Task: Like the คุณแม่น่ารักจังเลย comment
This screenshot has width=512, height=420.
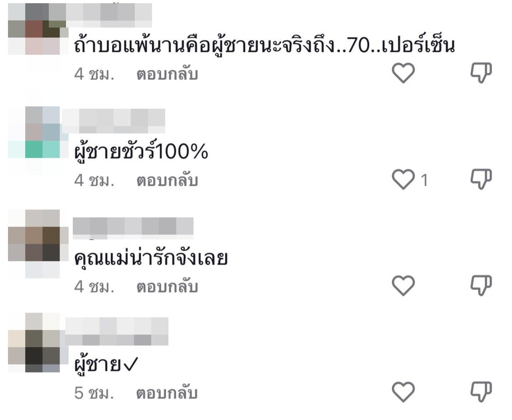Action: tap(403, 286)
